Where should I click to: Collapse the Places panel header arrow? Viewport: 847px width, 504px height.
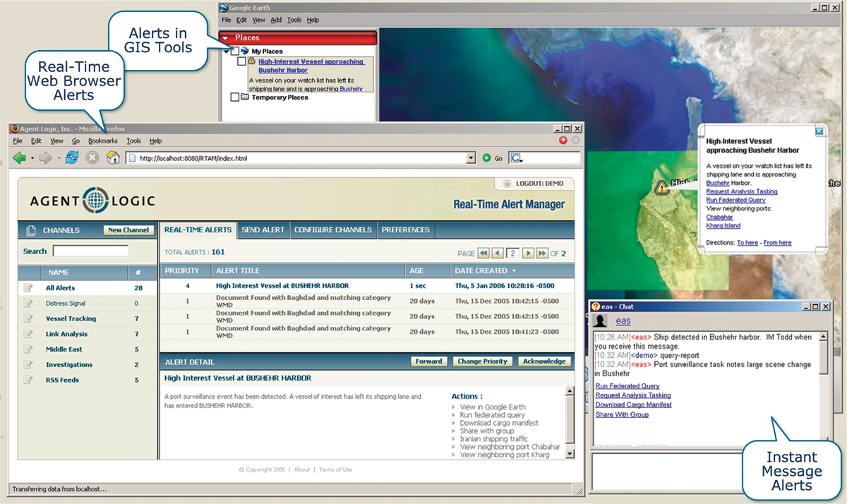(225, 37)
